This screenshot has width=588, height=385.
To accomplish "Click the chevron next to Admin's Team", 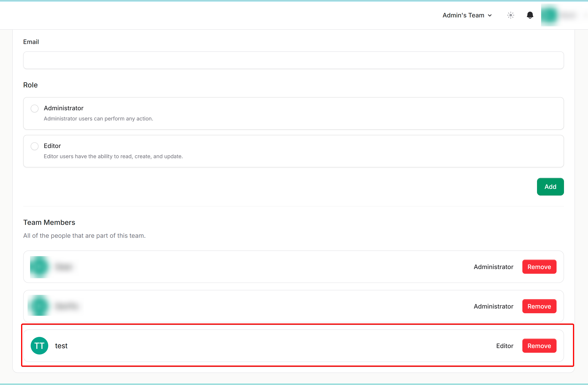I will tap(490, 16).
